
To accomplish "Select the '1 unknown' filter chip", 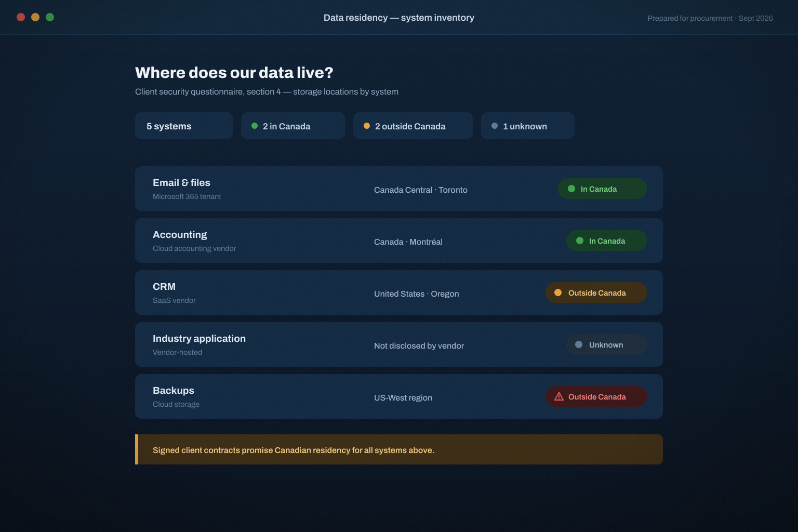I will 528,126.
